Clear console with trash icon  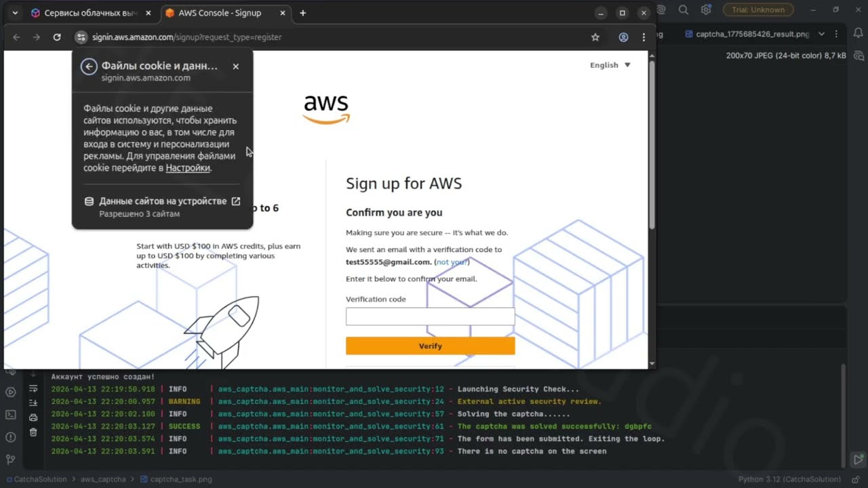(33, 432)
